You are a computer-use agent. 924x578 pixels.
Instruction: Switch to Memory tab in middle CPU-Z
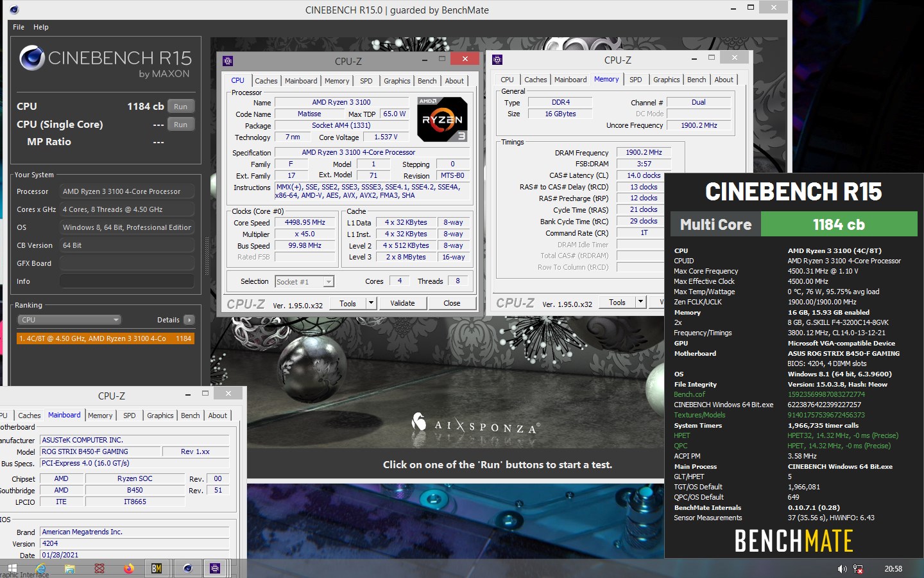[337, 81]
